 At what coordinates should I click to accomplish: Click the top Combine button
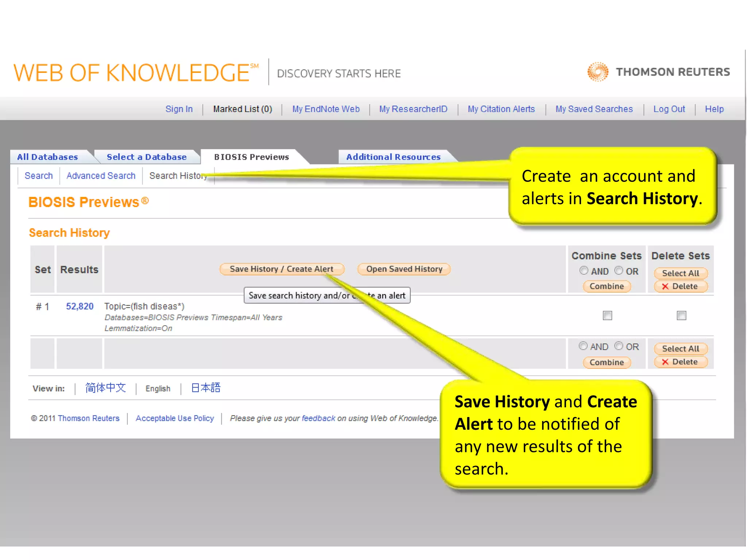pyautogui.click(x=607, y=286)
